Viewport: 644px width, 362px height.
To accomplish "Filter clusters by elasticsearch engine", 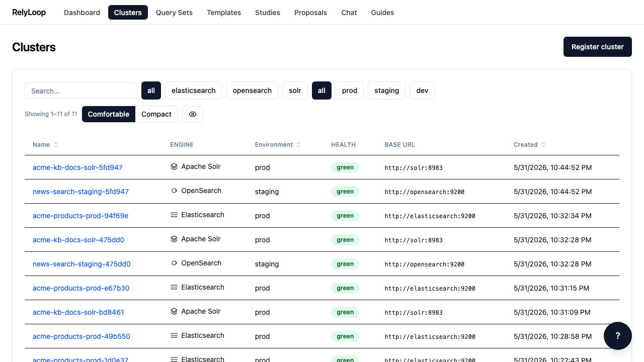I will point(194,90).
